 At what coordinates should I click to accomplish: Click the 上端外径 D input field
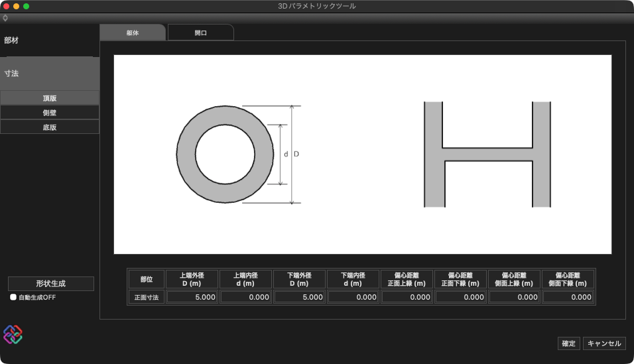[192, 298]
